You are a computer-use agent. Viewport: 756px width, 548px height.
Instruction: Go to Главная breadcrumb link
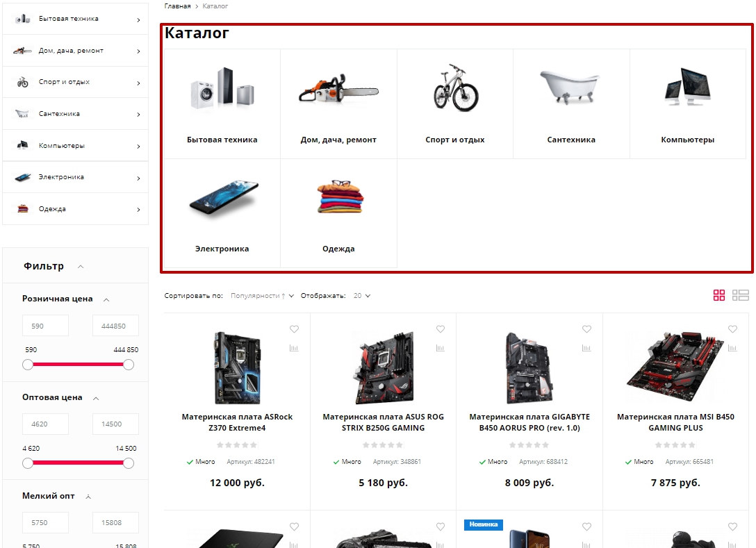coord(177,6)
